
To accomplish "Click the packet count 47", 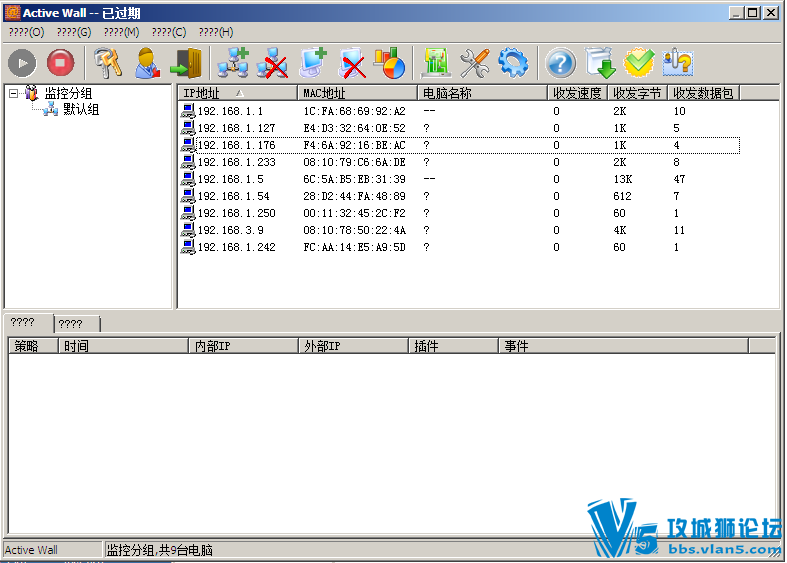I will (679, 180).
